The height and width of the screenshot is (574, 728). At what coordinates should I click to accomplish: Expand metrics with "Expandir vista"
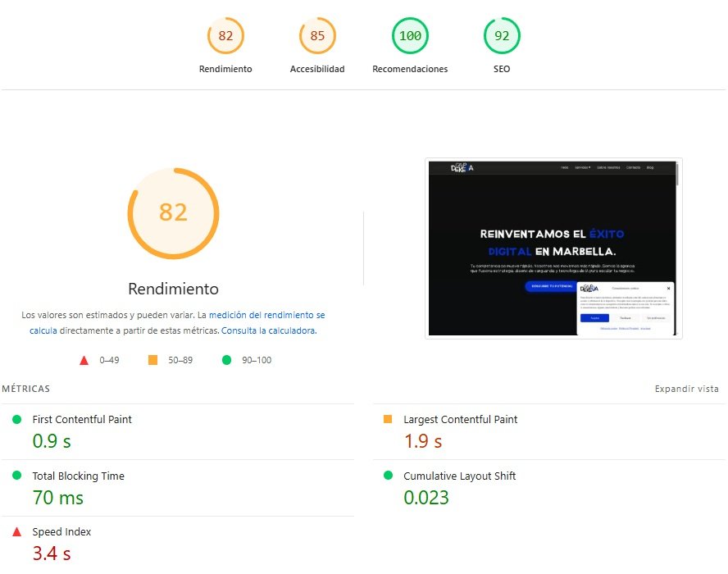point(686,389)
